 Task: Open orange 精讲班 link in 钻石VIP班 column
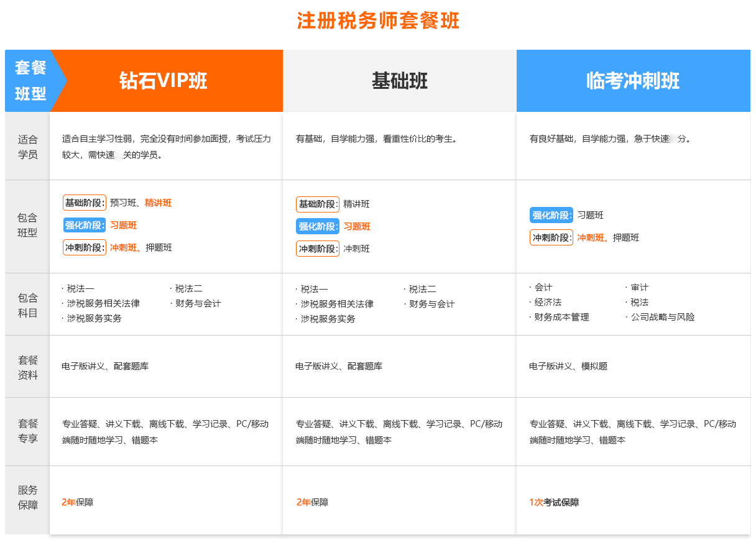(x=158, y=203)
